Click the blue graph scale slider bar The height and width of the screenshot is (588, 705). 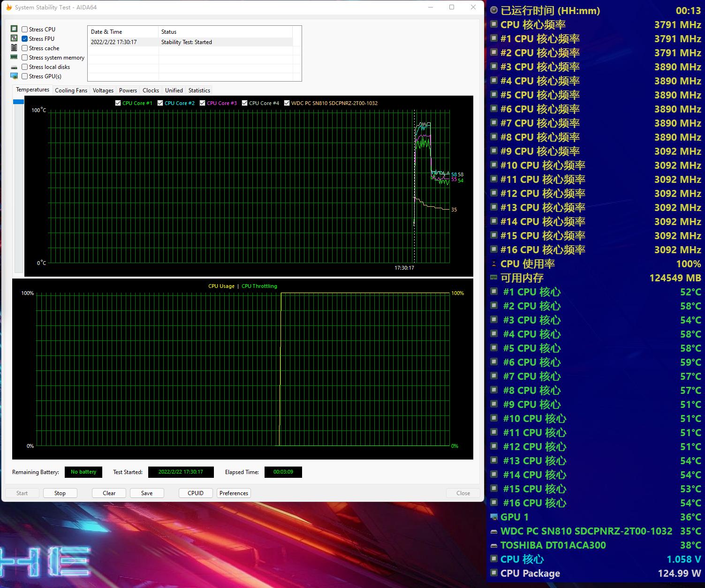pyautogui.click(x=18, y=102)
